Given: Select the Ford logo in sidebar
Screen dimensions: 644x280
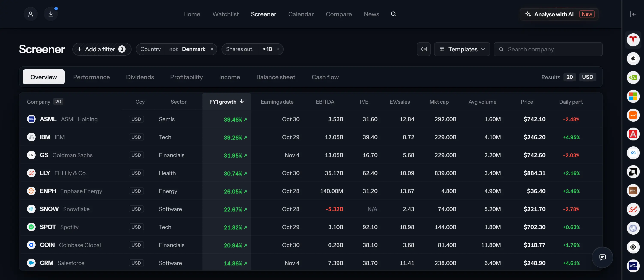Looking at the screenshot, I should point(633,266).
